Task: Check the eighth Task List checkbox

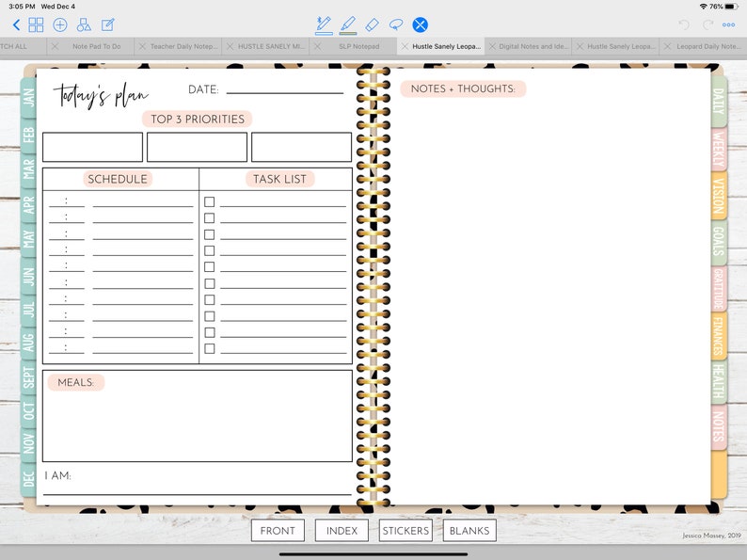Action: coord(209,316)
